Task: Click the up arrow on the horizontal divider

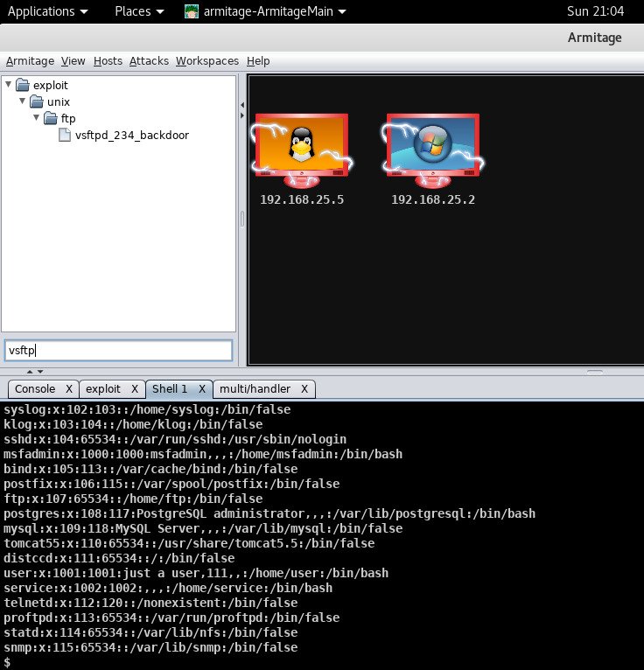Action: (x=30, y=372)
